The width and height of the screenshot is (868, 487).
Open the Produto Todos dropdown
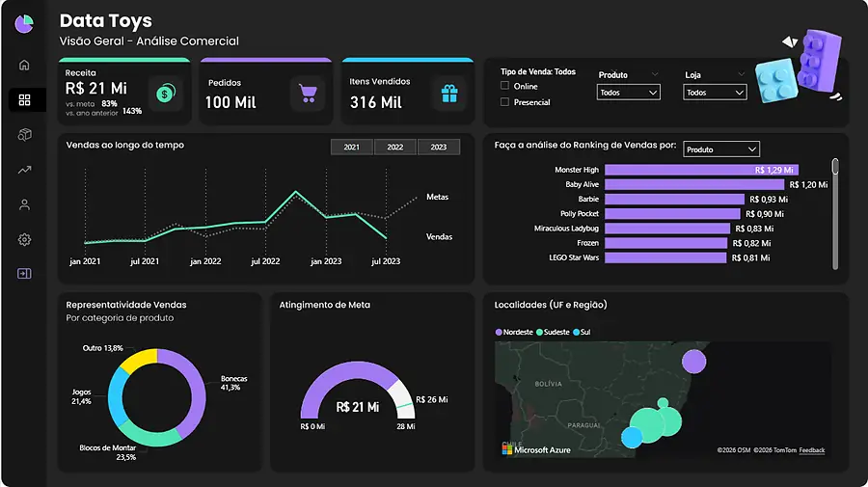(x=628, y=93)
